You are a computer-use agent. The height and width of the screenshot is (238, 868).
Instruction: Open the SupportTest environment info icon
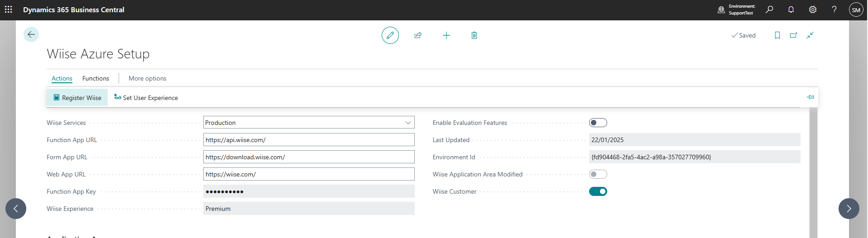[721, 10]
